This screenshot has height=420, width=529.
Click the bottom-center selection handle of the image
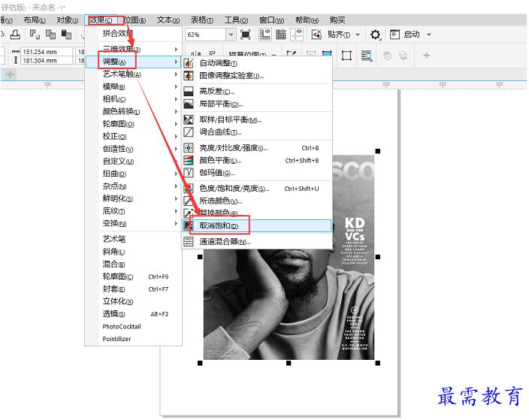[289, 363]
